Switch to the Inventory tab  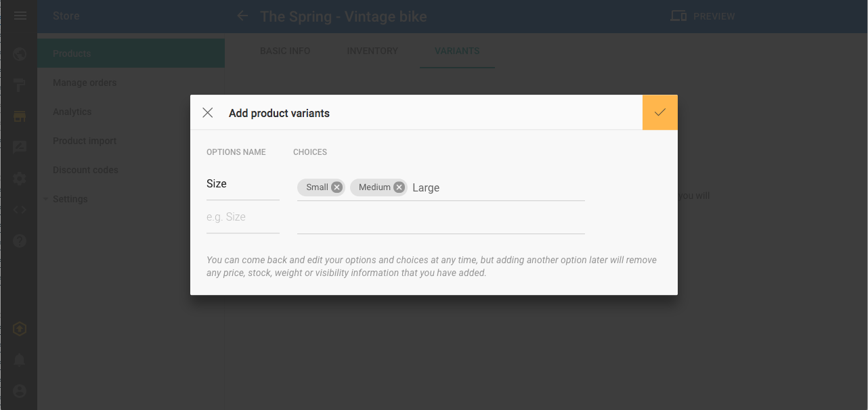click(x=372, y=51)
